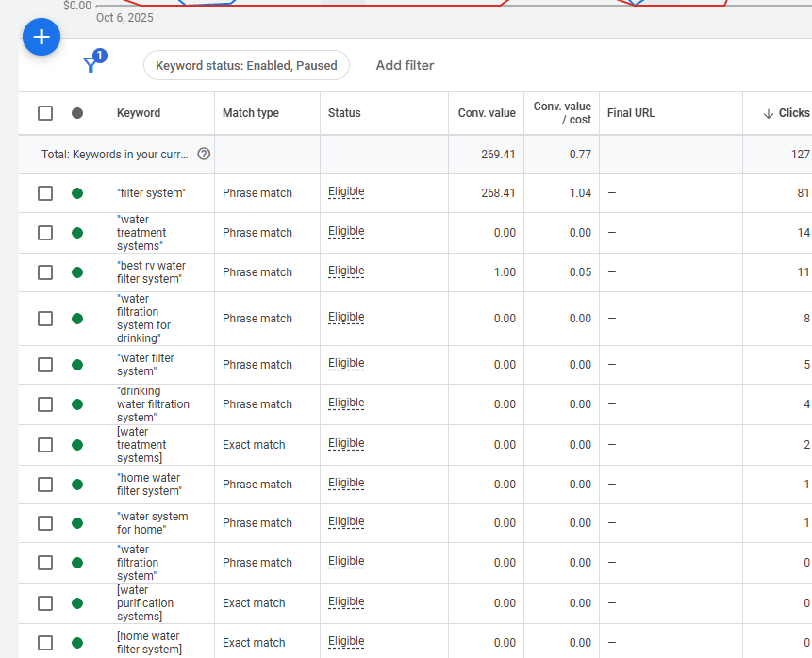Sort by Clicks column header
The width and height of the screenshot is (812, 658).
point(794,113)
